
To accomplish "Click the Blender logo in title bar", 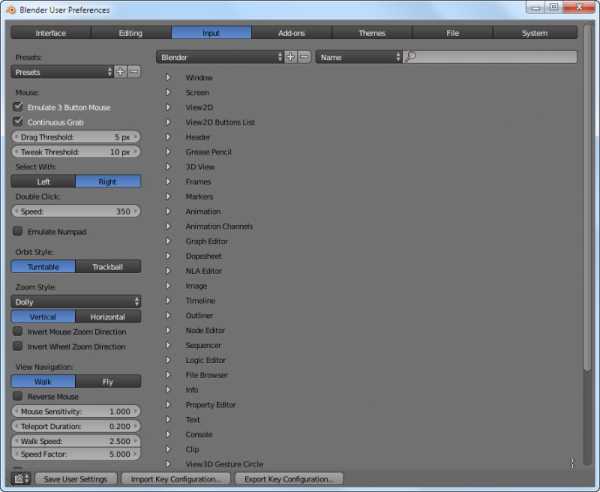I will point(11,10).
